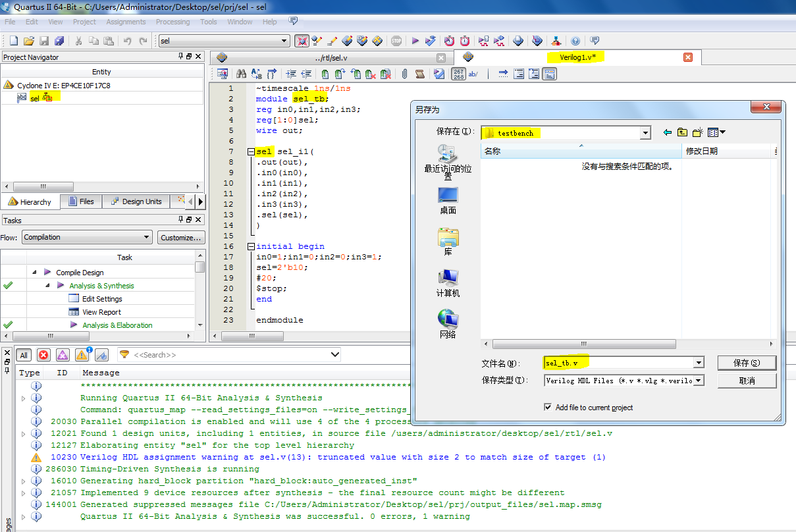This screenshot has height=532, width=796.
Task: Expand the save type (保存类型) dropdown
Action: [x=698, y=381]
